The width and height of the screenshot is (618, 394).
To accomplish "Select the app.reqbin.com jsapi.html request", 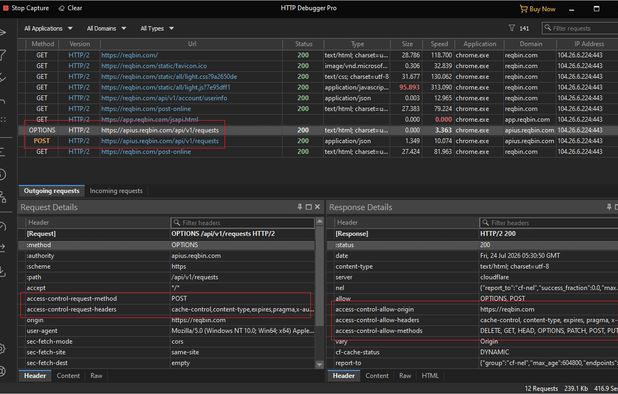I will (x=318, y=119).
